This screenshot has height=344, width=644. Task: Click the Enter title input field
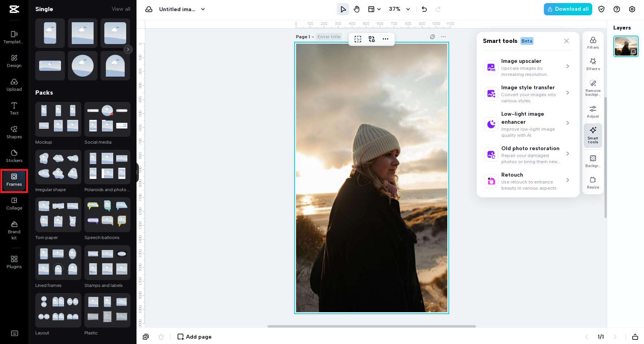tap(329, 37)
